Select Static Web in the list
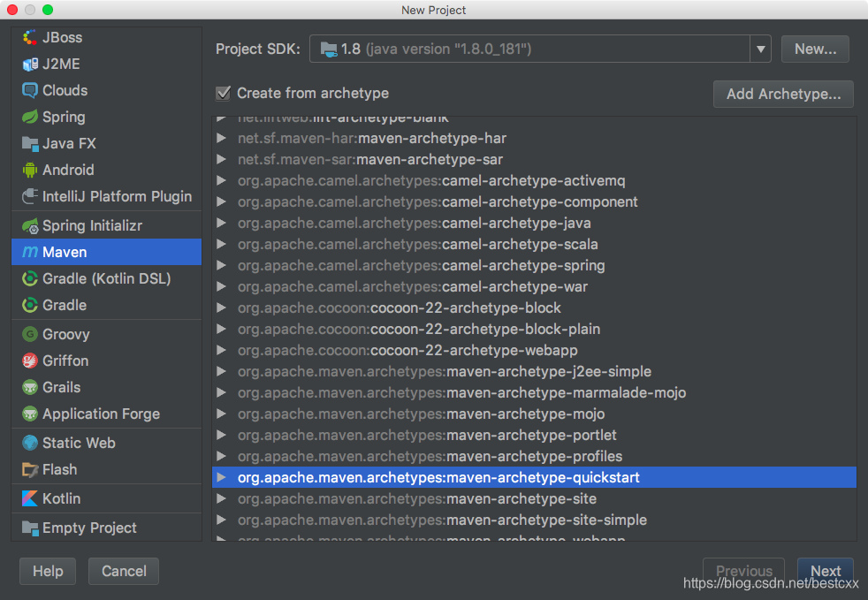Image resolution: width=868 pixels, height=600 pixels. (x=106, y=443)
